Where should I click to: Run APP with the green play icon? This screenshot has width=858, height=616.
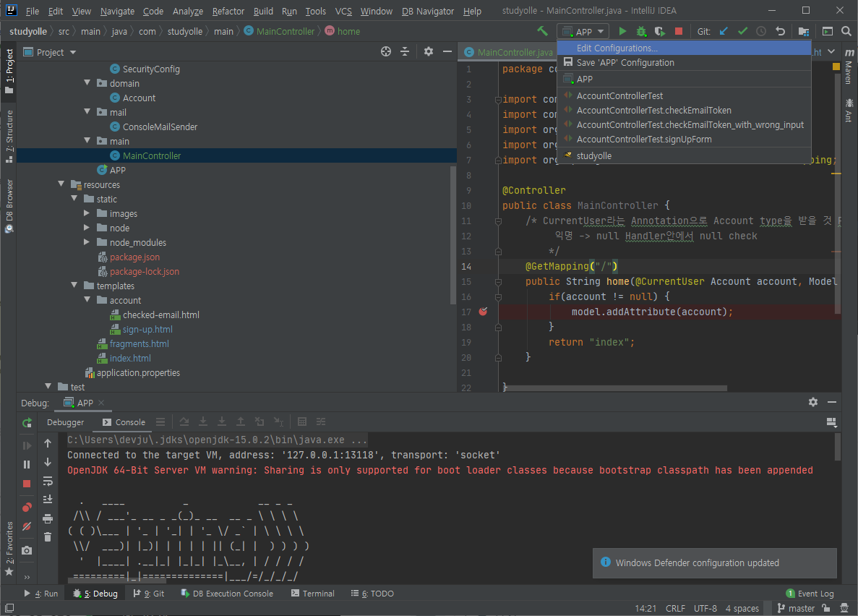(x=622, y=31)
